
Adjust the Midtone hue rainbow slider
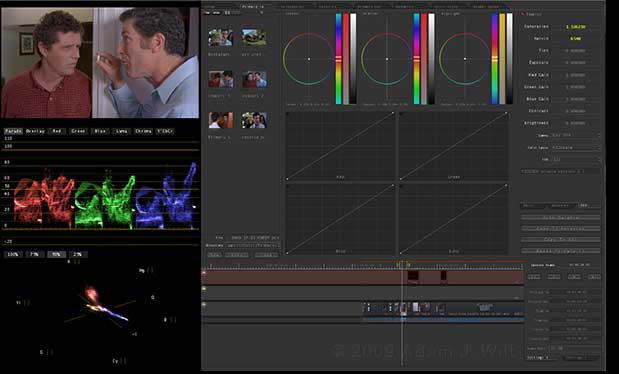click(416, 59)
